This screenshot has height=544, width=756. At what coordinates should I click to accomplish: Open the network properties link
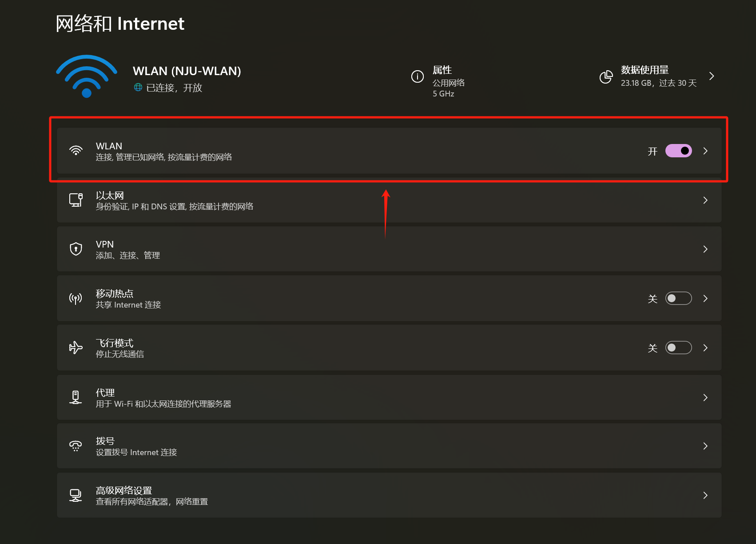click(442, 70)
